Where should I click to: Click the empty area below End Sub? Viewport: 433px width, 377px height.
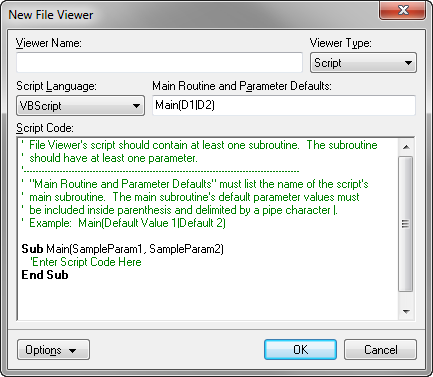click(x=207, y=300)
